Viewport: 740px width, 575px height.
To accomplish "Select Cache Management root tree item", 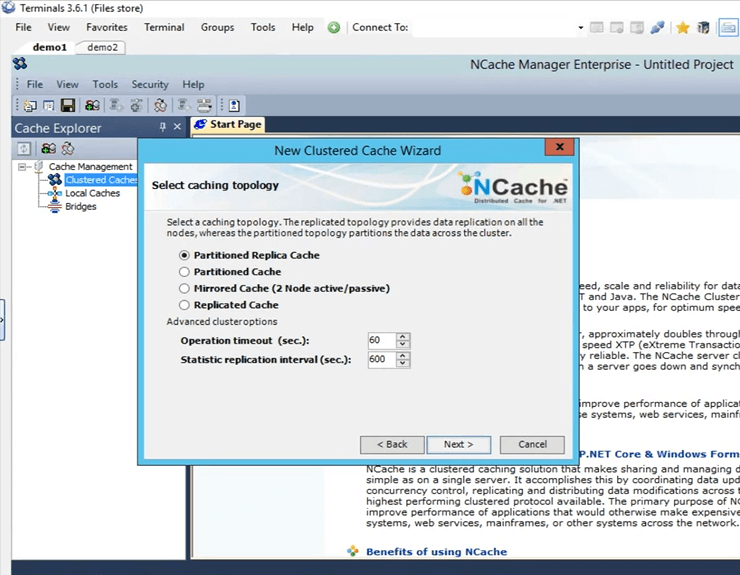I will 91,167.
